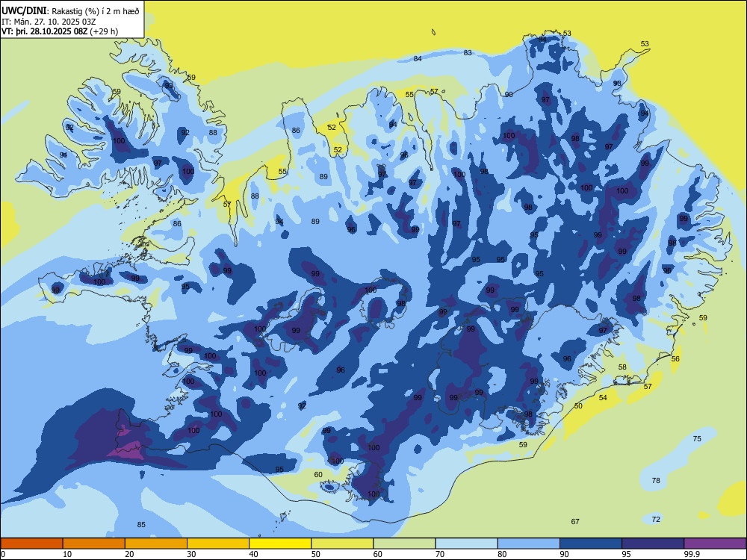Click the map value '85' southwest offshore

click(141, 524)
